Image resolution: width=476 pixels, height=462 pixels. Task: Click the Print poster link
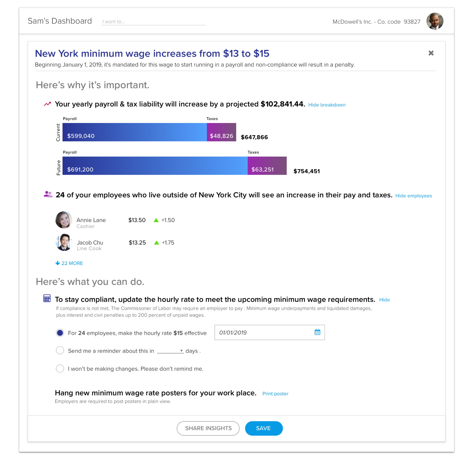[275, 393]
